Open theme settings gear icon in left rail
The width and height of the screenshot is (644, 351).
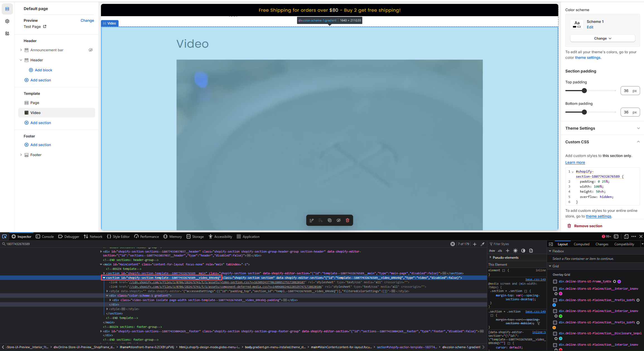pos(7,21)
